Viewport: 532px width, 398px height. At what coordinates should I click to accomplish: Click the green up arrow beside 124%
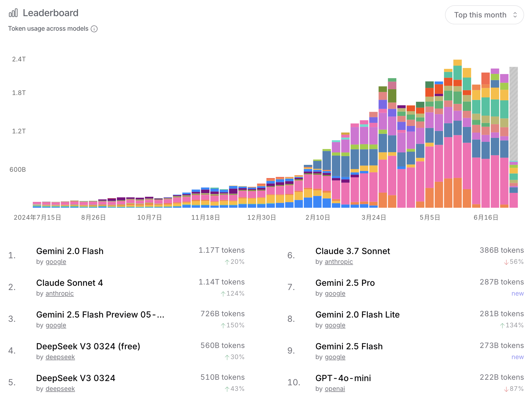click(x=223, y=294)
